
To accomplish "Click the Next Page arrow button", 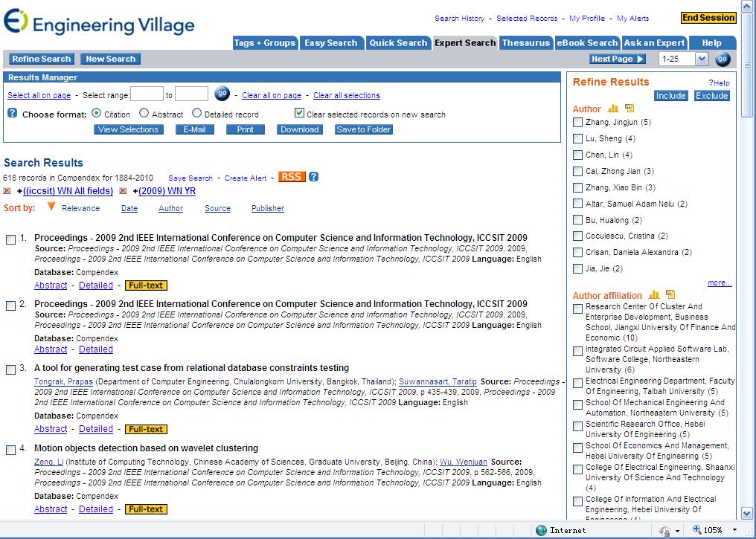I will click(618, 59).
